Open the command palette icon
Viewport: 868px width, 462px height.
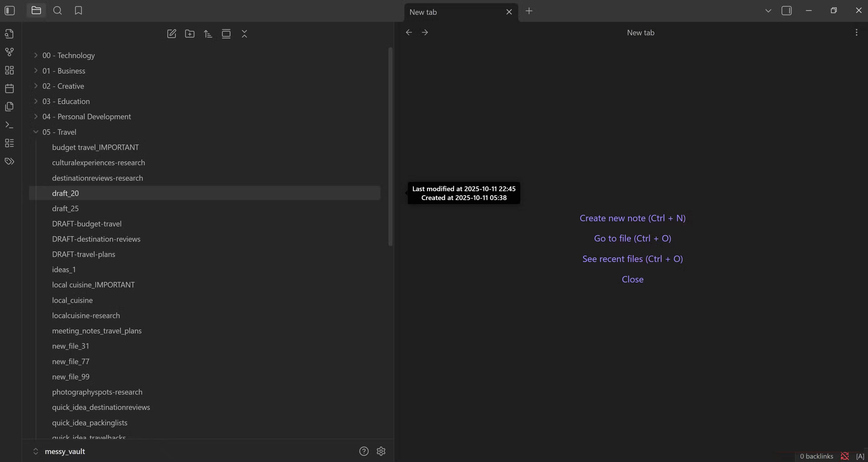tap(9, 125)
